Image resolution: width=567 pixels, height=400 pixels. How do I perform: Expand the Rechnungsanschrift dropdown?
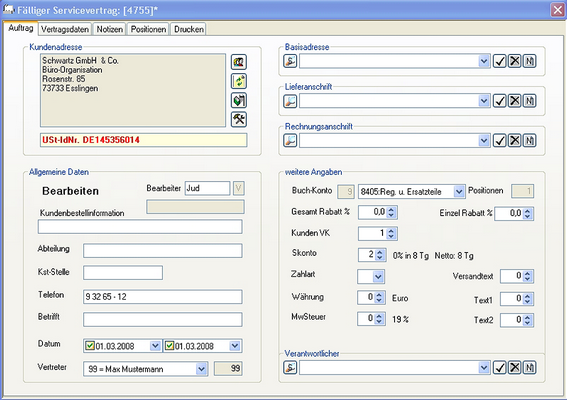click(x=484, y=140)
